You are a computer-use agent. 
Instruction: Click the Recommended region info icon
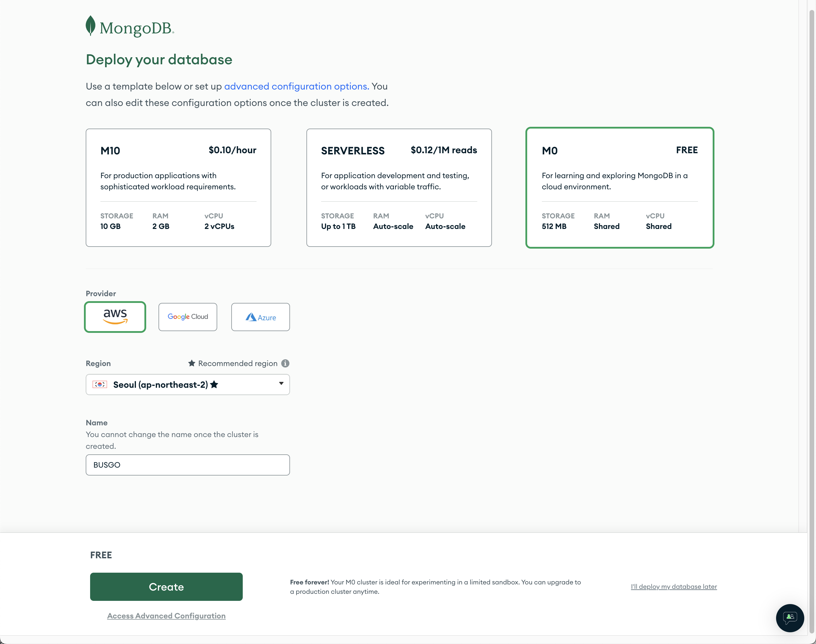tap(285, 363)
